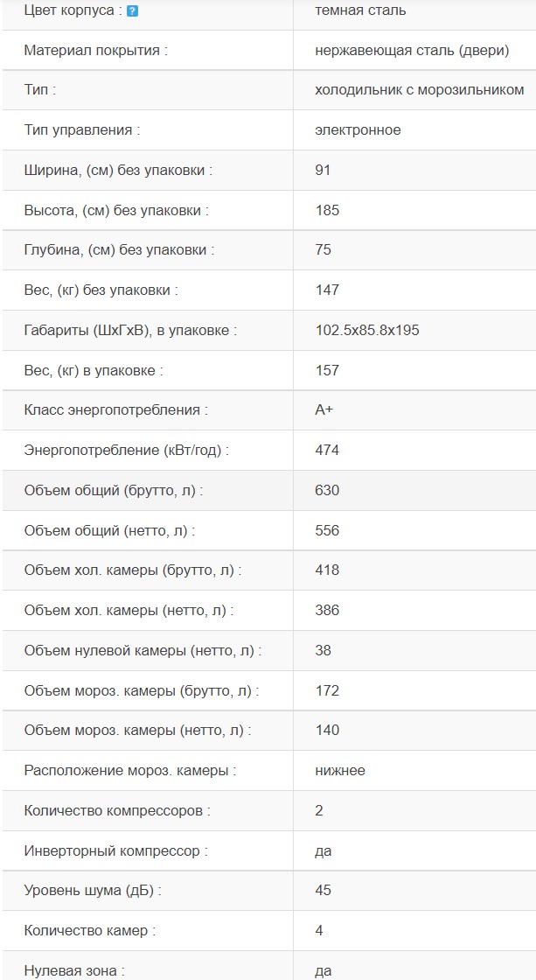This screenshot has width=536, height=980.
Task: Click the Уровень шума (дБ) label
Action: coord(93,891)
